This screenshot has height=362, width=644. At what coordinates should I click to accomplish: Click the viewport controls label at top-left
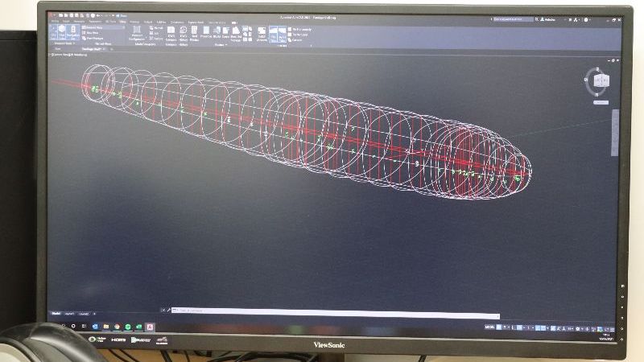(68, 54)
